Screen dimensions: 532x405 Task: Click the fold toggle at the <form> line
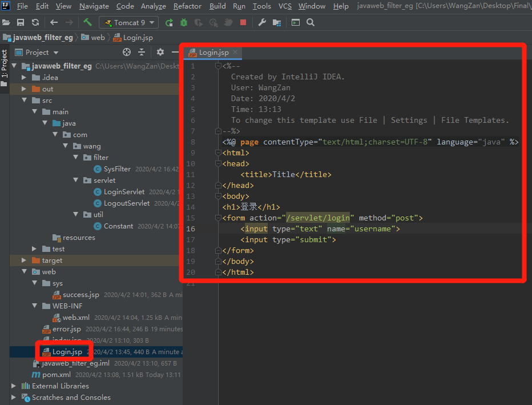click(218, 218)
